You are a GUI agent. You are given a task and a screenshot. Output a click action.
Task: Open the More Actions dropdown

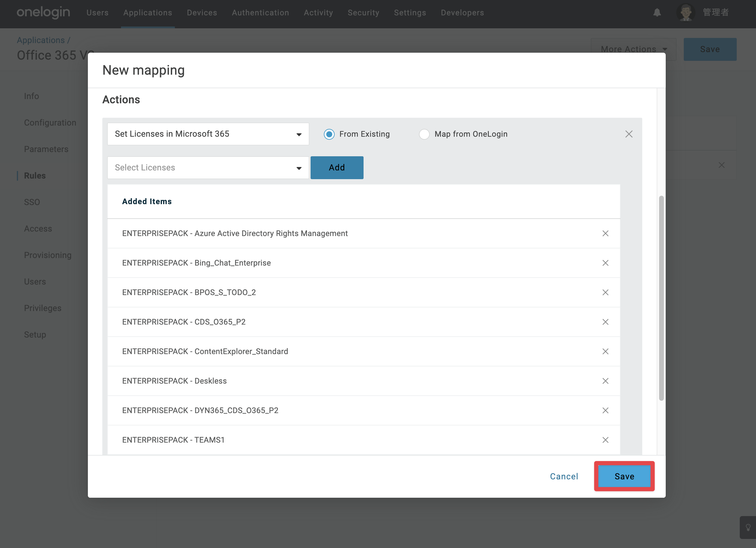[633, 49]
